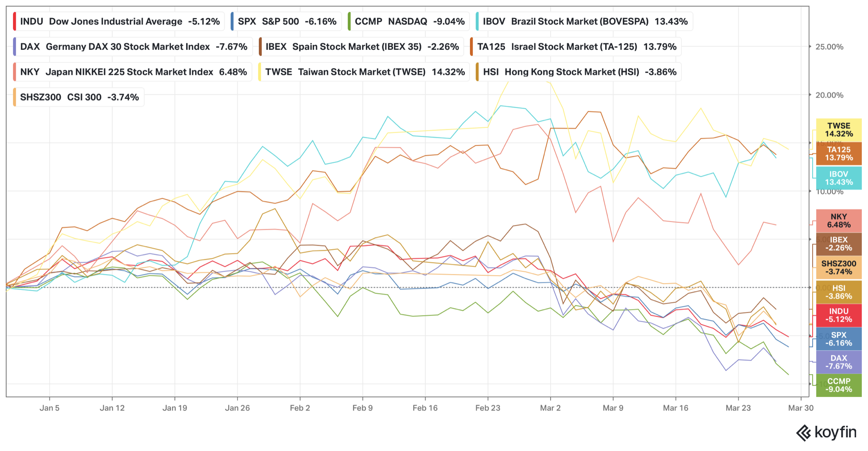The image size is (868, 451).
Task: Select the green CCMP -9.04% axis label
Action: pos(839,385)
